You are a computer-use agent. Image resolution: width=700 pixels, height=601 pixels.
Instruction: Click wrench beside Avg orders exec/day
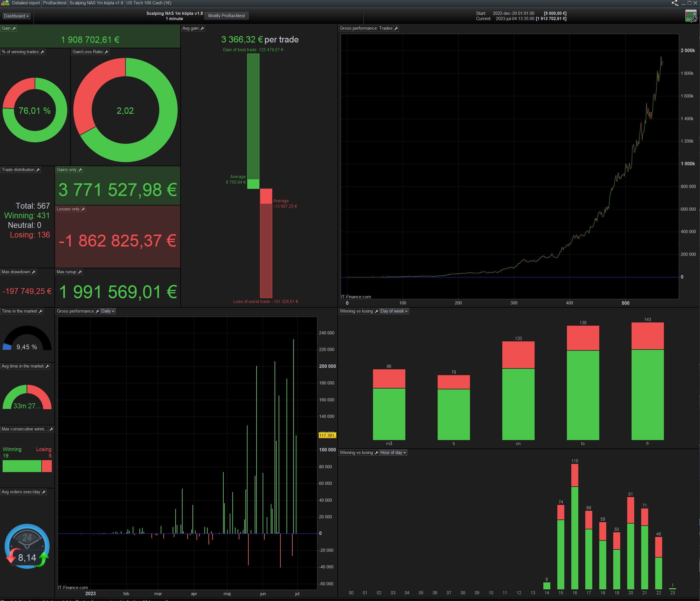(44, 492)
